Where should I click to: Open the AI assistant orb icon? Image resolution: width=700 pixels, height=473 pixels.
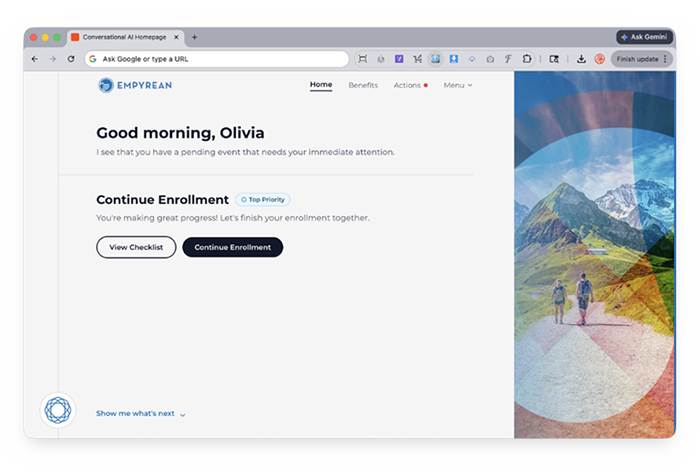coord(58,410)
